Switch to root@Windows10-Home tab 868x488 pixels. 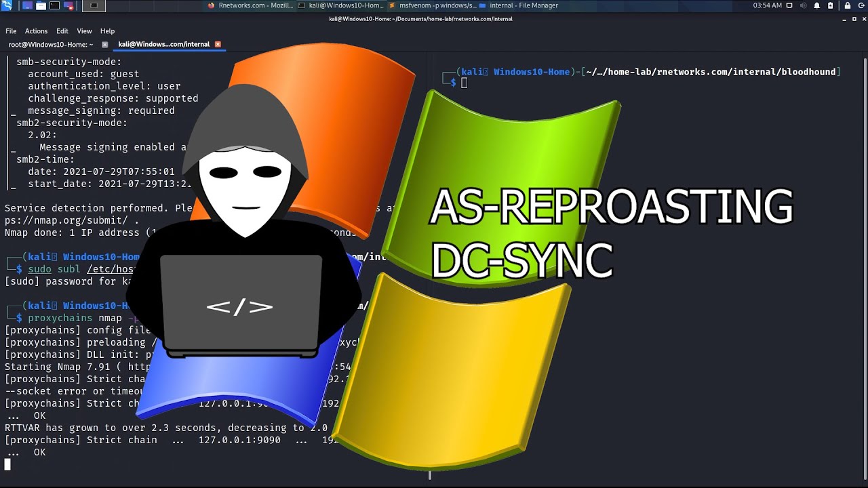pos(51,44)
